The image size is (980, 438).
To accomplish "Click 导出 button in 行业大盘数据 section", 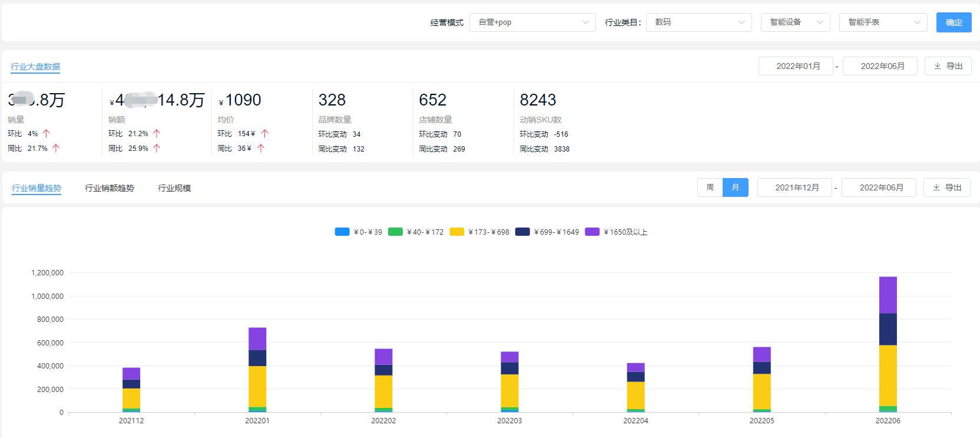I will [x=948, y=66].
